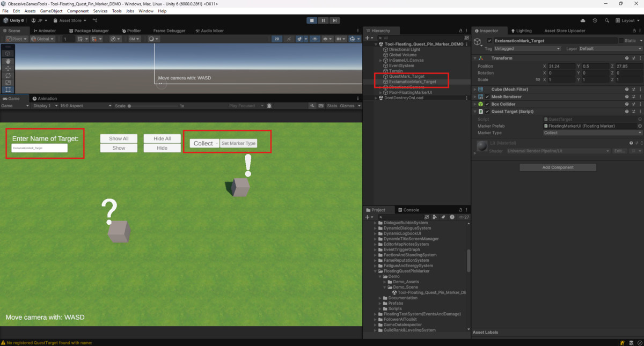Select the Scale tool in Scene view
644x346 pixels.
(8, 82)
